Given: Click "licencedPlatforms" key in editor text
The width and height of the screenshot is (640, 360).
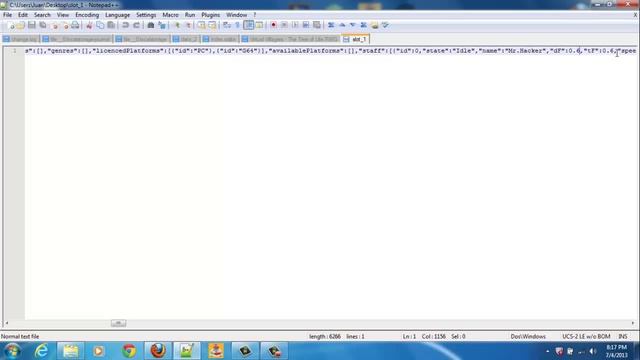Looking at the screenshot, I should click(x=128, y=51).
